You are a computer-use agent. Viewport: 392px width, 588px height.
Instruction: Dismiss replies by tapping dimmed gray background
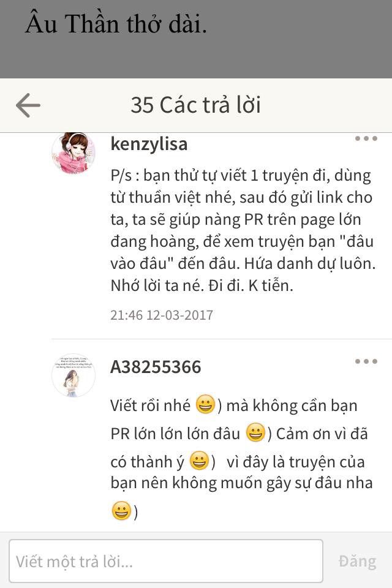pyautogui.click(x=300, y=41)
